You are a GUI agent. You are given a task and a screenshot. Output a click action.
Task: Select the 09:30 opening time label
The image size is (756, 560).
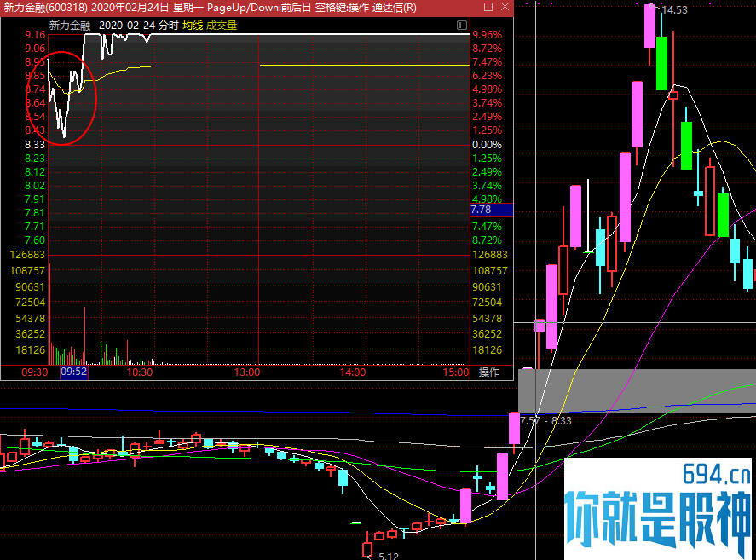click(x=35, y=372)
